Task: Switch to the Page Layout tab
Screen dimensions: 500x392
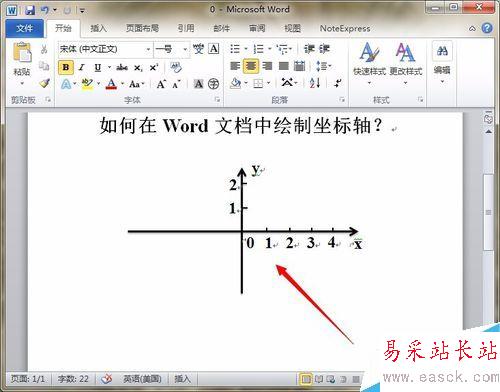Action: [x=142, y=28]
